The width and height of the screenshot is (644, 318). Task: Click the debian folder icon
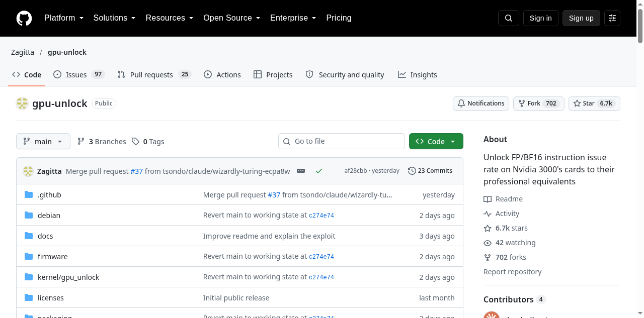(x=29, y=216)
